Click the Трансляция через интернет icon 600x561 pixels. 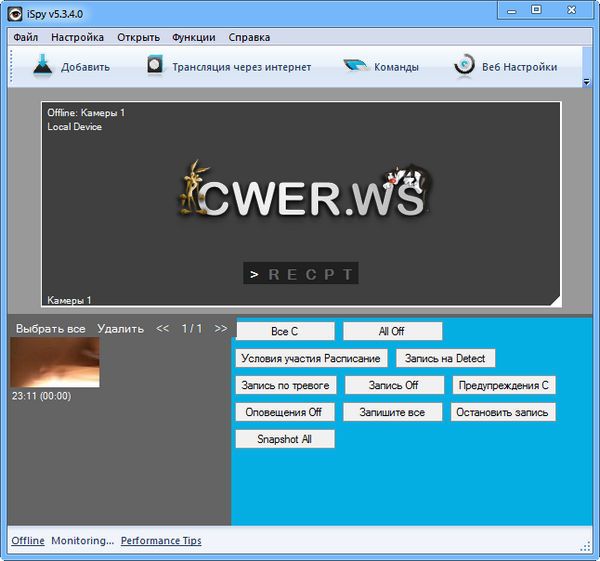[155, 66]
